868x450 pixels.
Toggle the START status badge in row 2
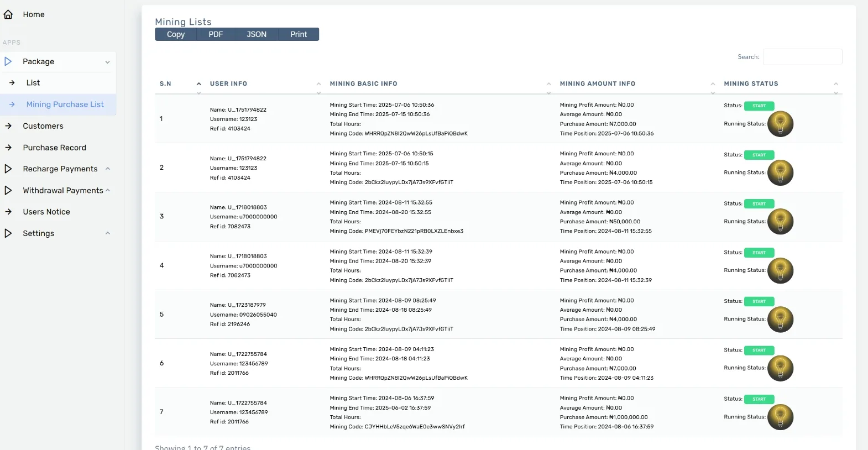[759, 155]
